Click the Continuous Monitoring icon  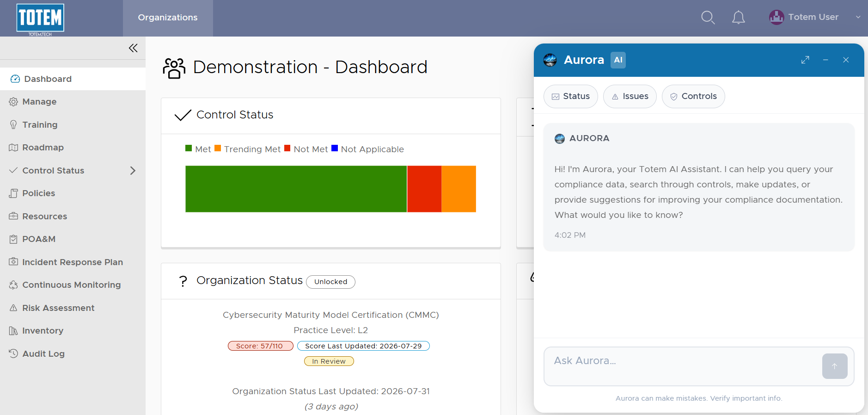click(13, 285)
